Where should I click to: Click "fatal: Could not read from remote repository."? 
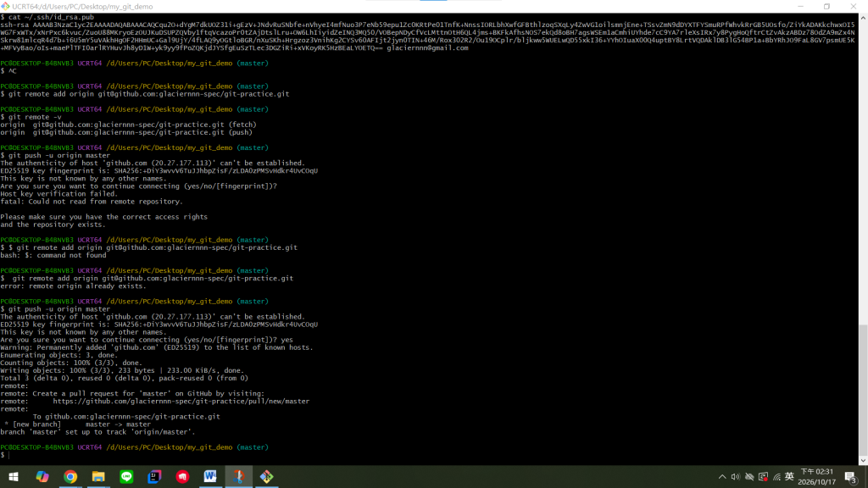click(x=92, y=202)
